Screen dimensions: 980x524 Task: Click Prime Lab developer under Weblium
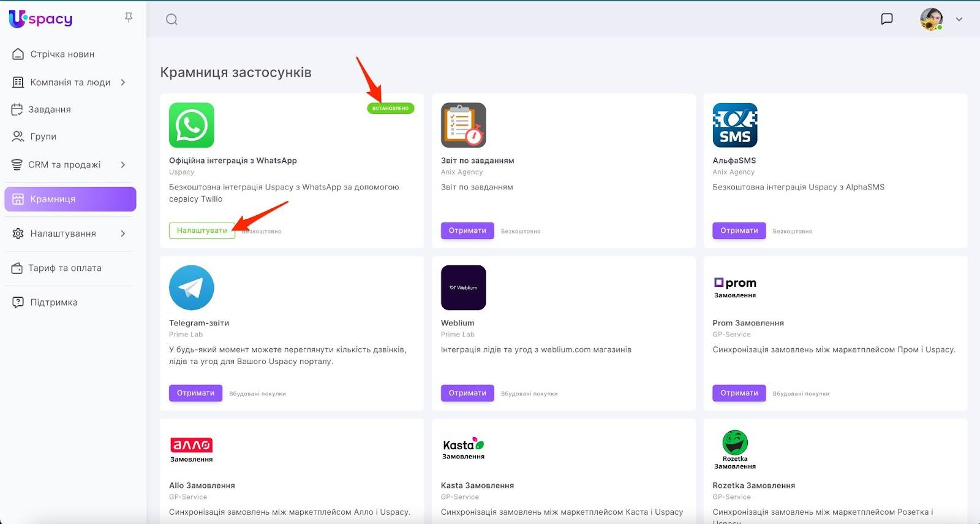click(x=458, y=335)
